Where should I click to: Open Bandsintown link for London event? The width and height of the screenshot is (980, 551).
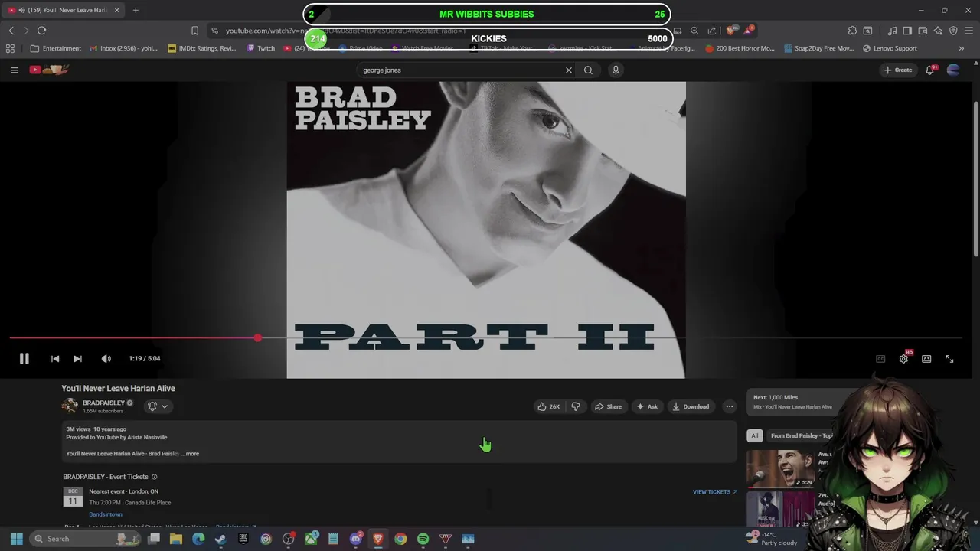tap(106, 514)
